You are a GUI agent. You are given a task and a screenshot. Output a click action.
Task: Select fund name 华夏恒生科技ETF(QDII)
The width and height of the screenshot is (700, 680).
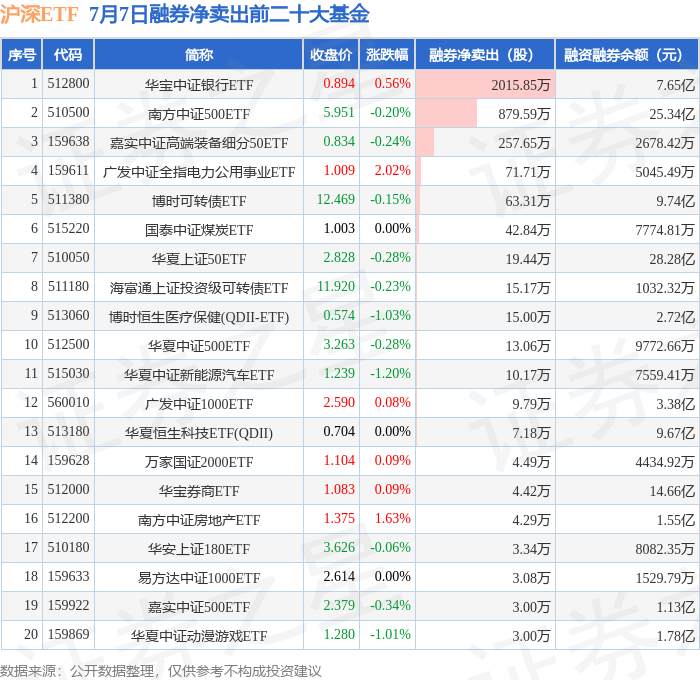199,433
